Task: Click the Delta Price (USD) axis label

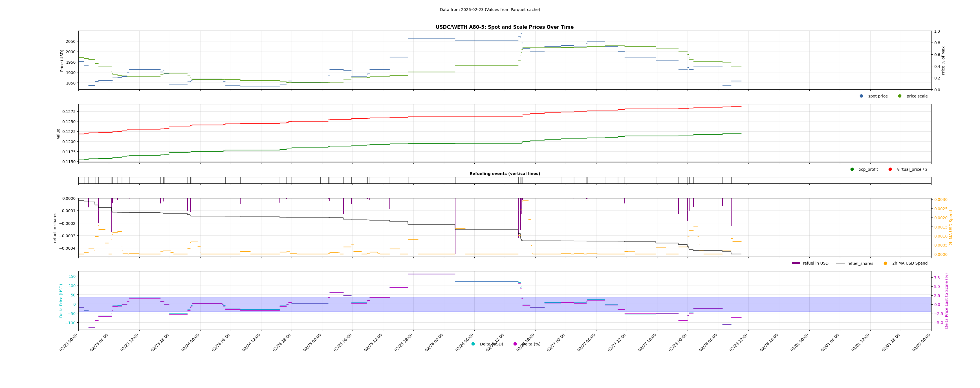Action: 61,301
